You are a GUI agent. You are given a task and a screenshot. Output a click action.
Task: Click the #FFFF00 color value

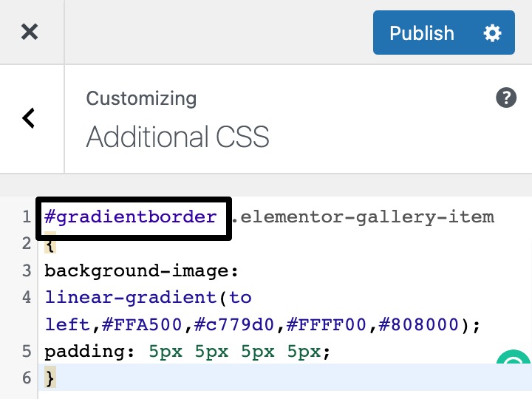[x=327, y=324]
